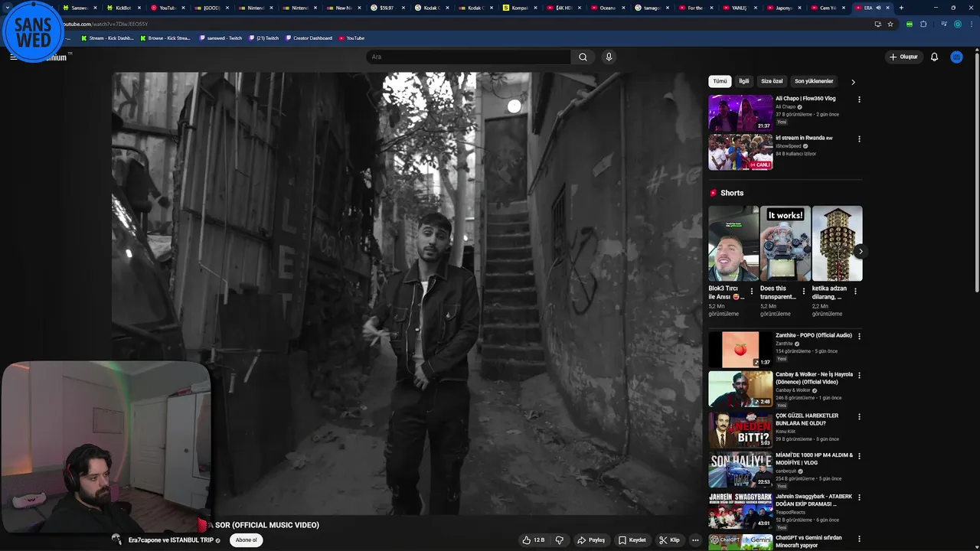Open the browser extensions puzzle icon
The image size is (980, 551).
923,24
